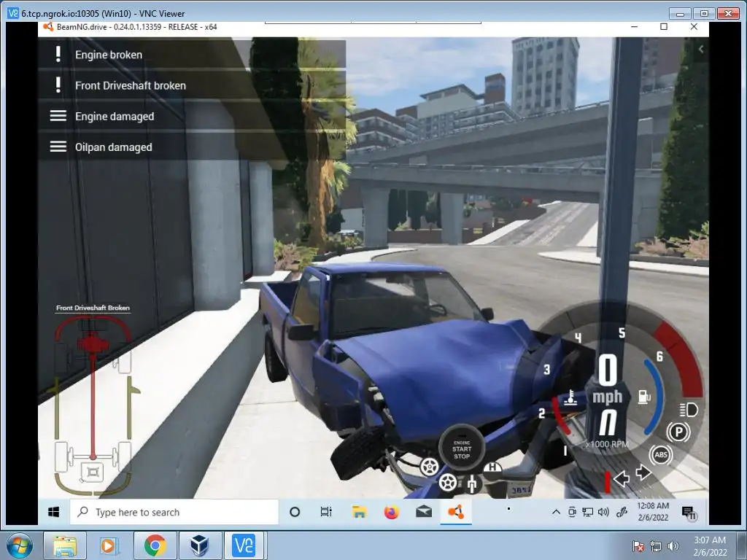The image size is (747, 560).
Task: Toggle the H high-range gearbox icon
Action: coord(492,467)
